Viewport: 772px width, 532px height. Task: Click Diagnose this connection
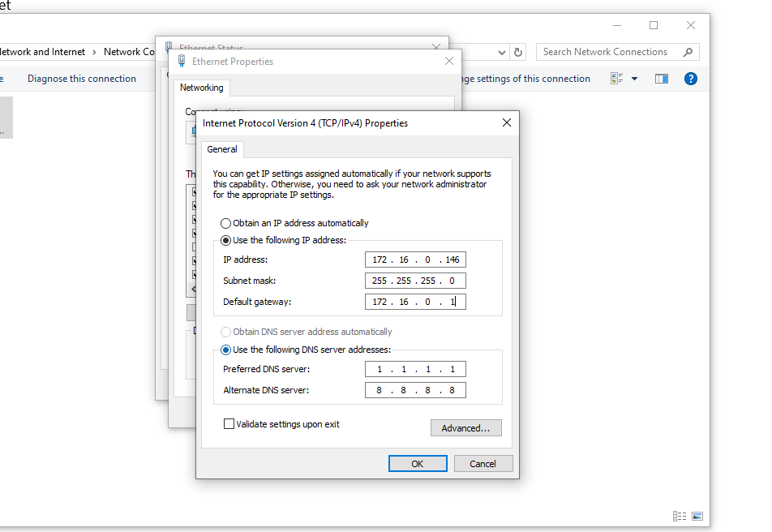coord(82,79)
